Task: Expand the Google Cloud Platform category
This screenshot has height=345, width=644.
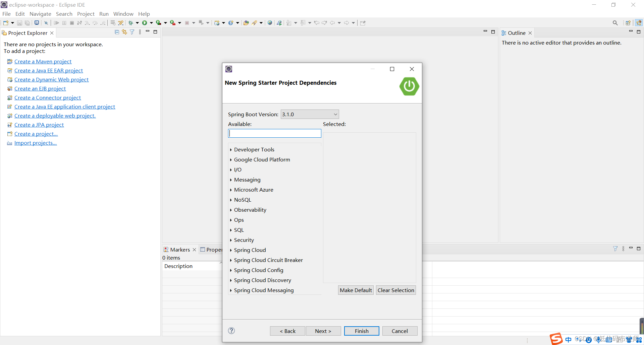Action: [231, 160]
